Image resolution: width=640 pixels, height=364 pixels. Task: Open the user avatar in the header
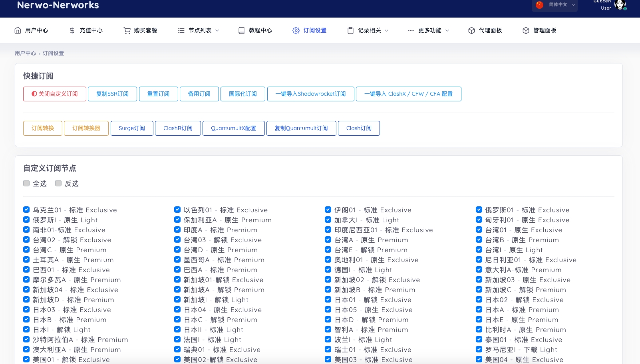point(620,5)
